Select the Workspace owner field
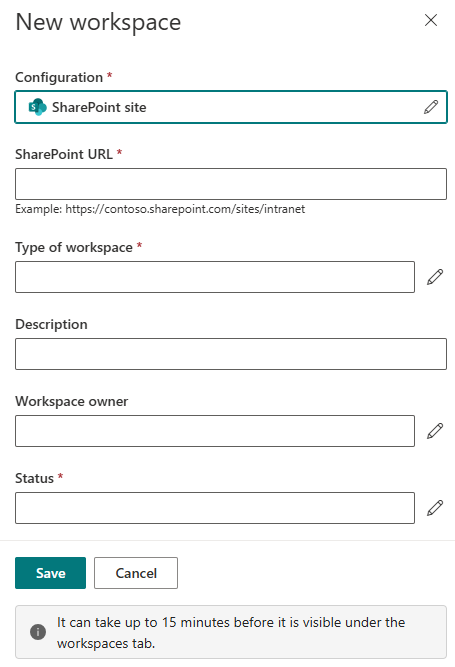455x667 pixels. point(215,431)
